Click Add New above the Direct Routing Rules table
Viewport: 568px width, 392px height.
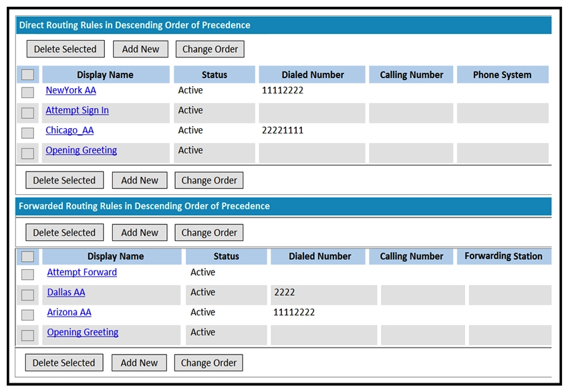click(140, 49)
